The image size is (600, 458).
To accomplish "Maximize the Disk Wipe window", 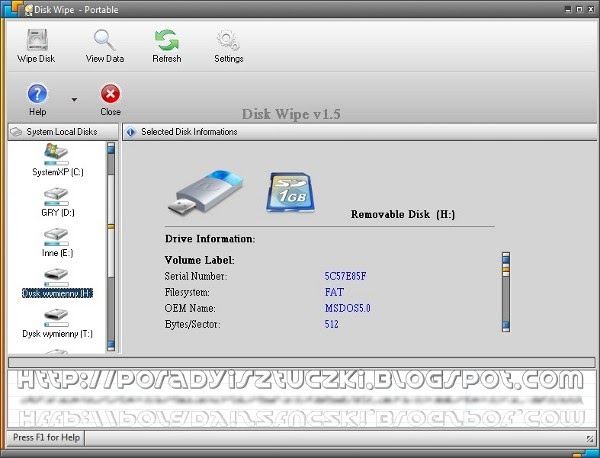I will [579, 10].
